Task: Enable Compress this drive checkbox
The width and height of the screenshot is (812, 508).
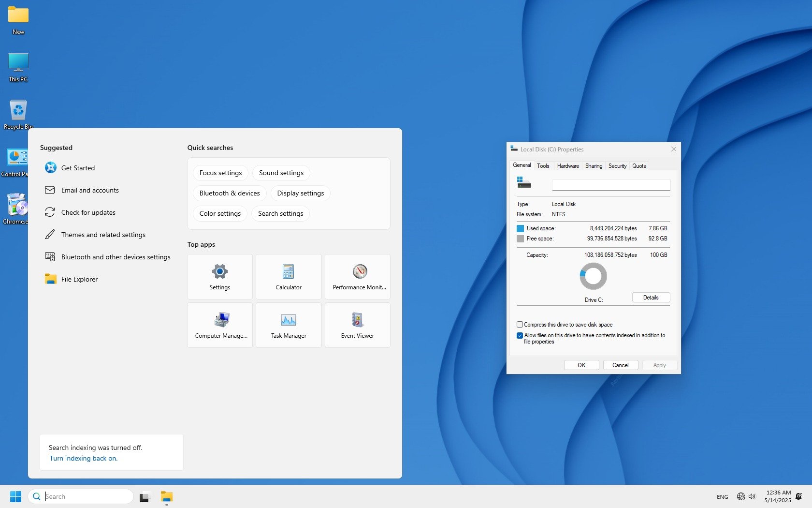Action: tap(520, 325)
